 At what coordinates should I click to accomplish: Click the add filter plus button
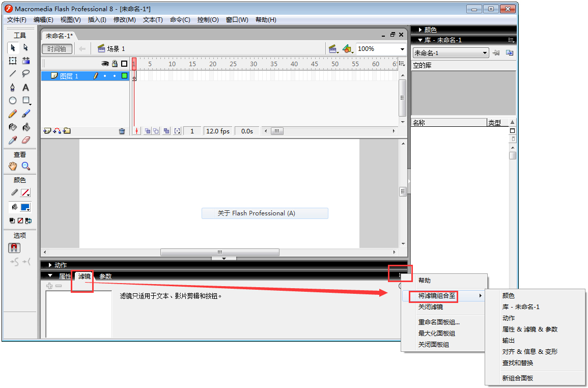[49, 286]
